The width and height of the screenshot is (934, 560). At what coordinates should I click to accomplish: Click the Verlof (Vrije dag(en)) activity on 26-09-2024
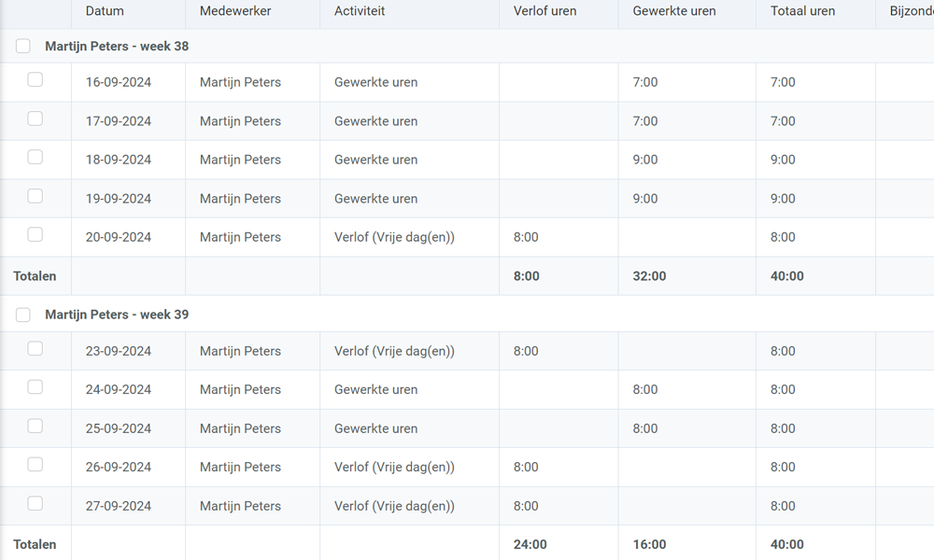[x=394, y=468]
